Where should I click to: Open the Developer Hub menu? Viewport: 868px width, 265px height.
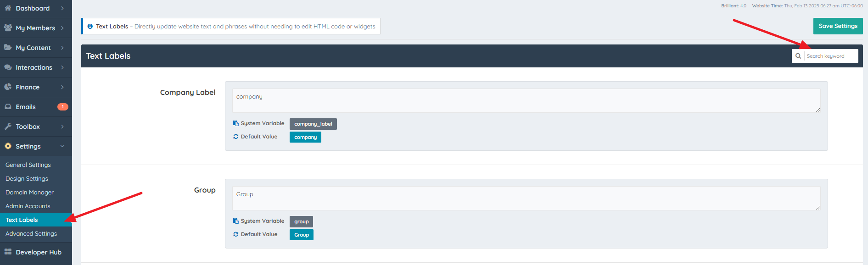36,252
